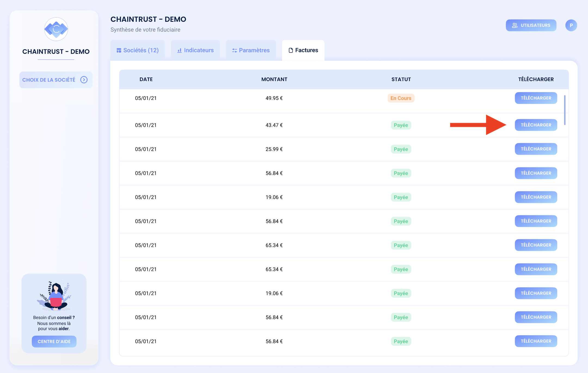Click the users icon in Utilisateurs button
The width and height of the screenshot is (588, 373).
tap(515, 25)
